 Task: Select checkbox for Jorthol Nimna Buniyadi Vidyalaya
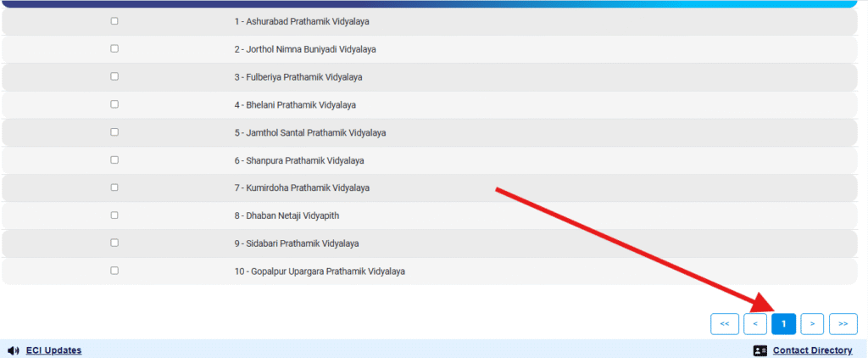click(114, 49)
